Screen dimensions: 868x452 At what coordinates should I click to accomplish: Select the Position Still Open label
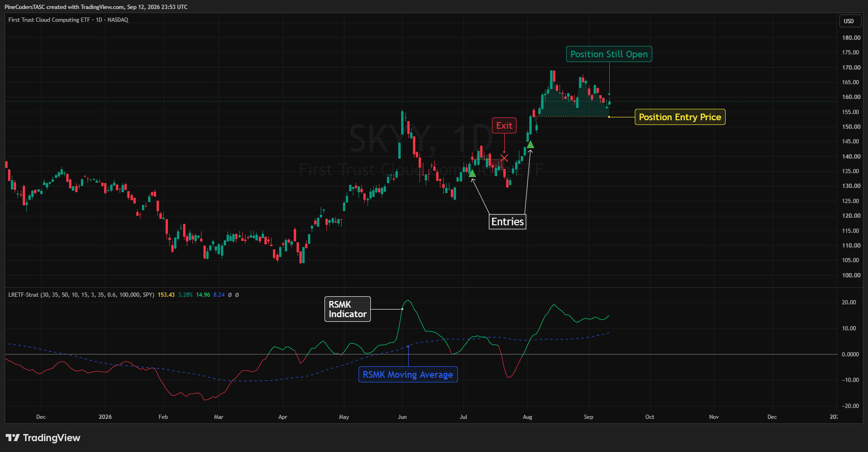(609, 54)
